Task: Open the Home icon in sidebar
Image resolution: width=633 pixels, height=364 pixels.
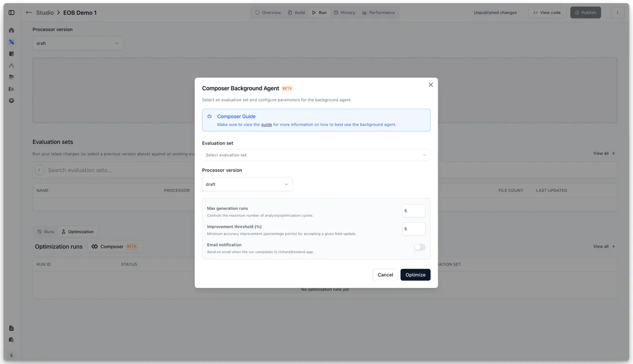Action: 11,30
